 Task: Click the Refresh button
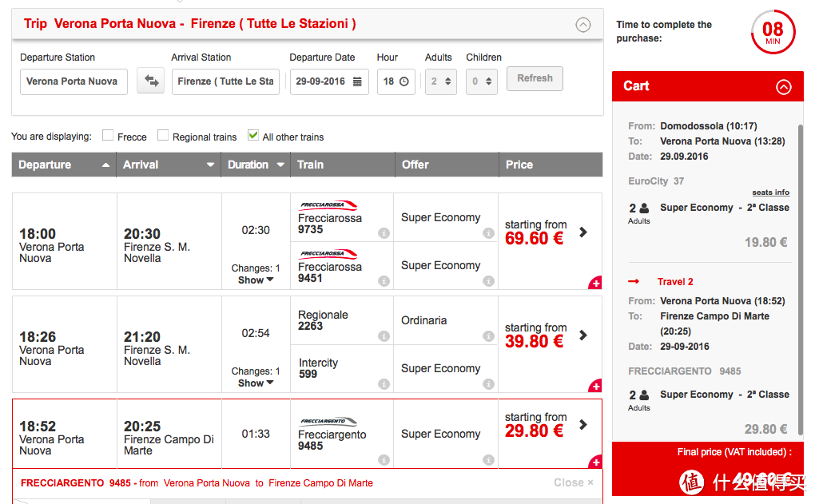tap(535, 78)
